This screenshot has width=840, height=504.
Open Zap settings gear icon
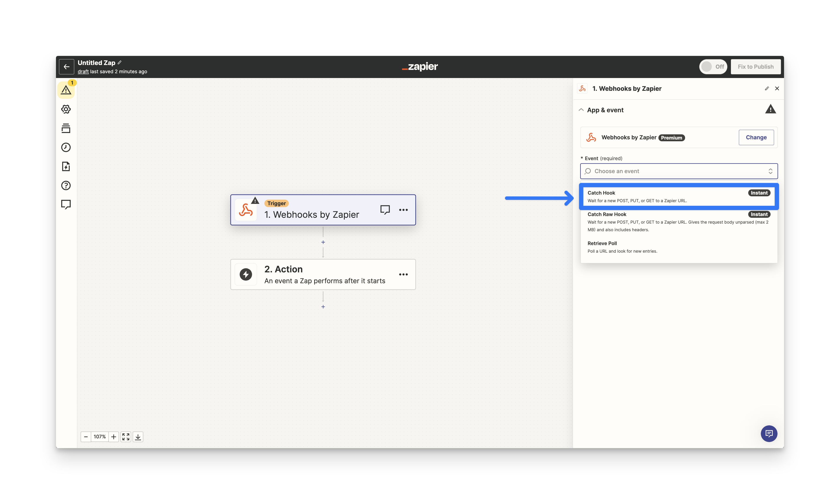[x=66, y=109]
